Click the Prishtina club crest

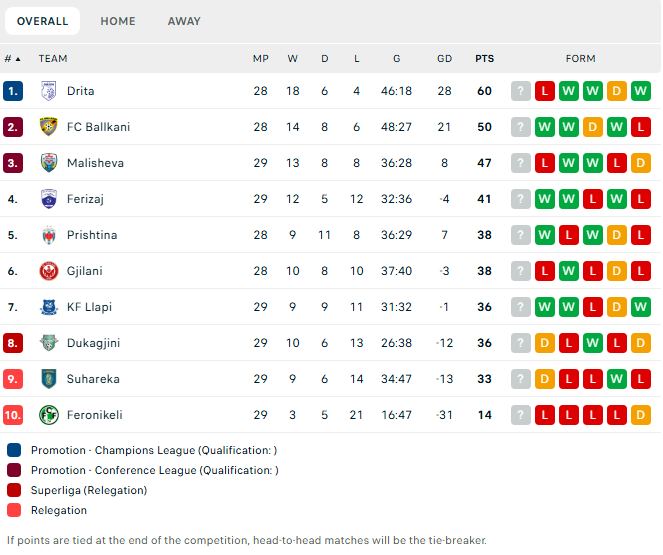[49, 235]
